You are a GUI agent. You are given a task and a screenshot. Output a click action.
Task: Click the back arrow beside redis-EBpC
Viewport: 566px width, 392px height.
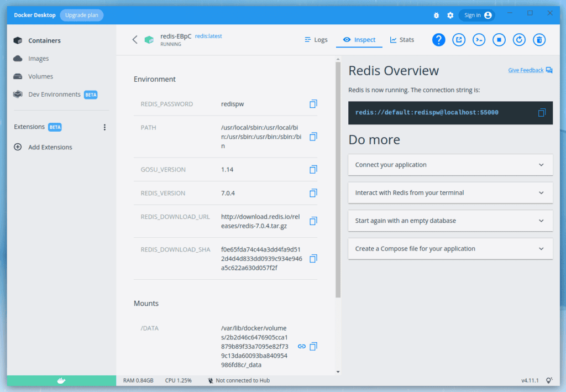coord(135,39)
